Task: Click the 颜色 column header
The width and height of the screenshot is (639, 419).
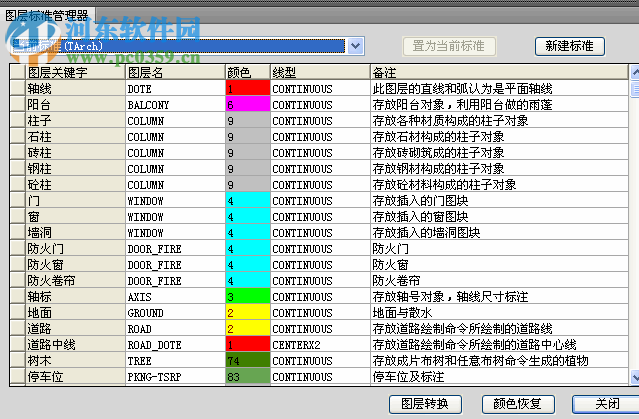Action: pyautogui.click(x=248, y=72)
